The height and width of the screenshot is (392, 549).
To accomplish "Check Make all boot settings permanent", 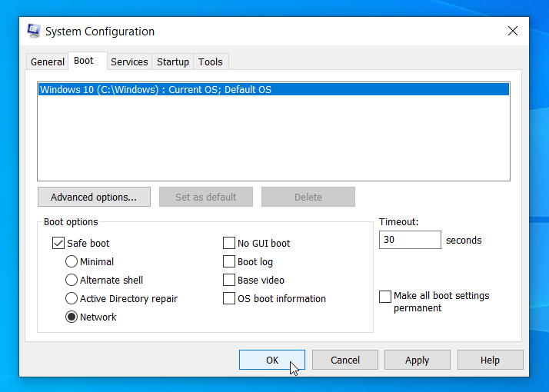I will click(x=385, y=297).
